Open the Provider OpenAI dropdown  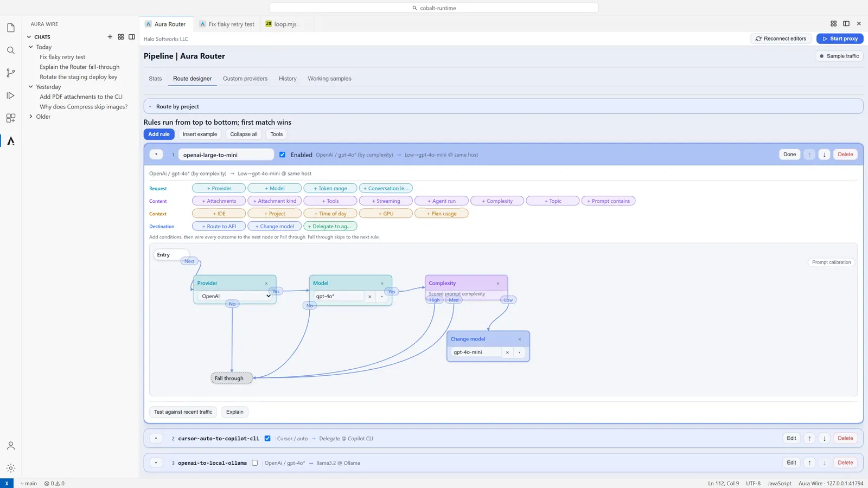(x=235, y=296)
